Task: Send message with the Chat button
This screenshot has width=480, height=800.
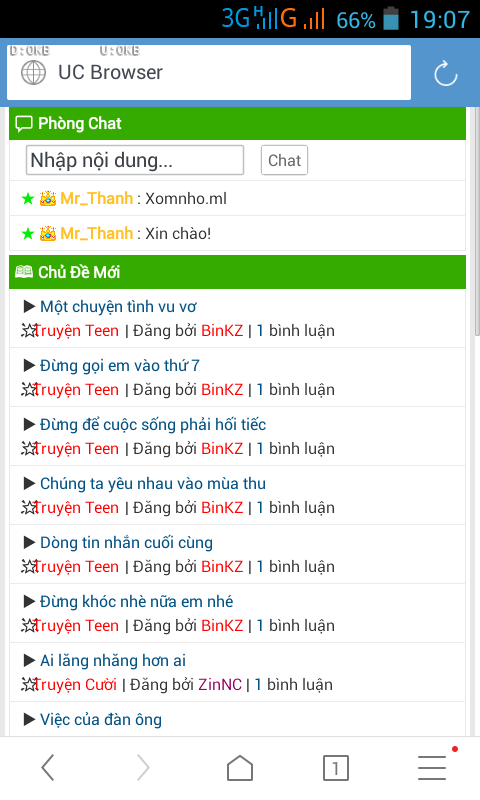Action: pos(284,160)
